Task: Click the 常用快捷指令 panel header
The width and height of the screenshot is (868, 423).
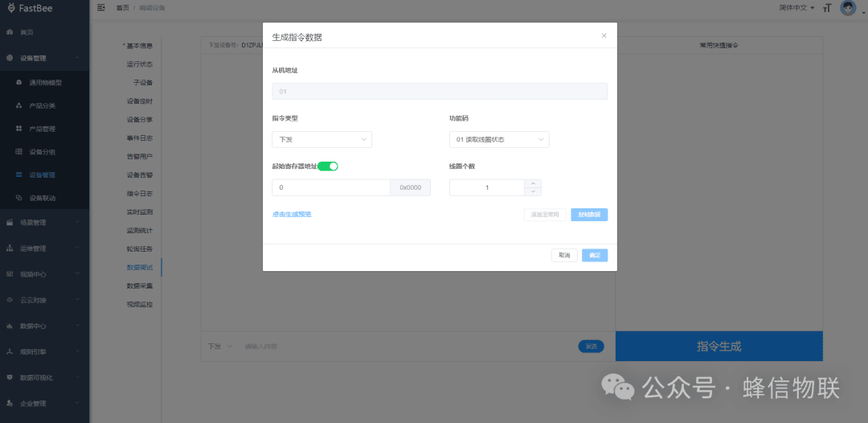Action: coord(719,45)
